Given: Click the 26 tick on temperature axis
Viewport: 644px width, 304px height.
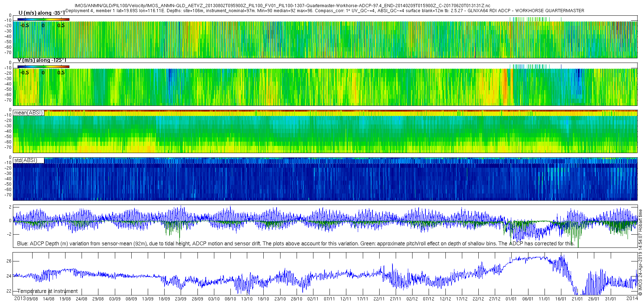Looking at the screenshot, I should coord(9,261).
